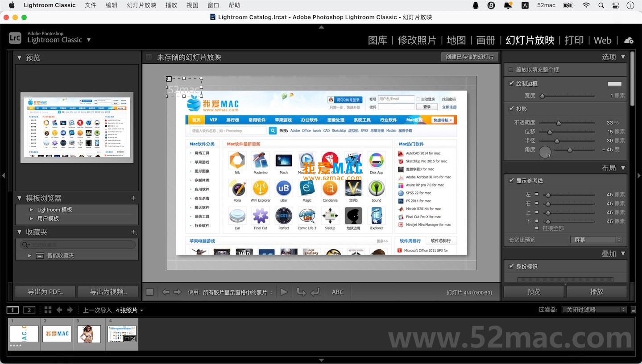Hide top panel with arrow
Viewport: 642px width, 364px height.
point(321,28)
